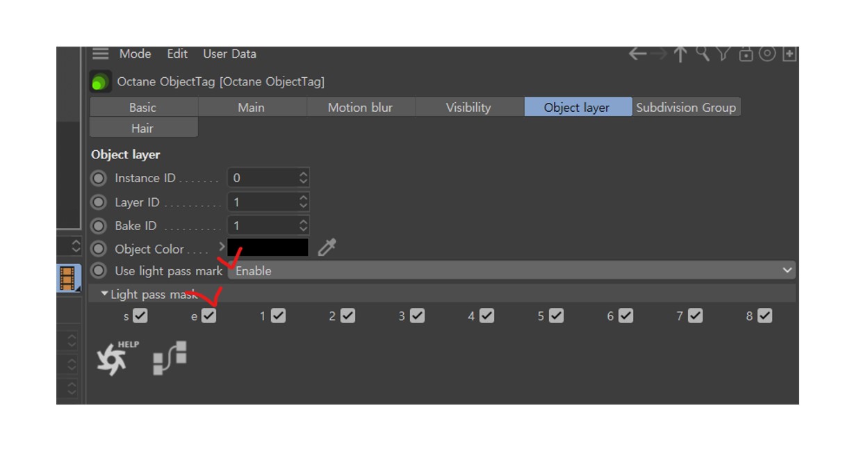Screen dimensions: 868x472
Task: Click the Bake ID stepper arrows
Action: [x=303, y=226]
